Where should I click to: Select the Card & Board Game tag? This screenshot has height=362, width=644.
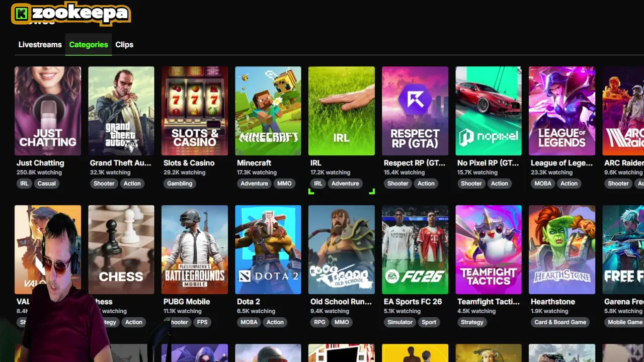[x=560, y=322]
